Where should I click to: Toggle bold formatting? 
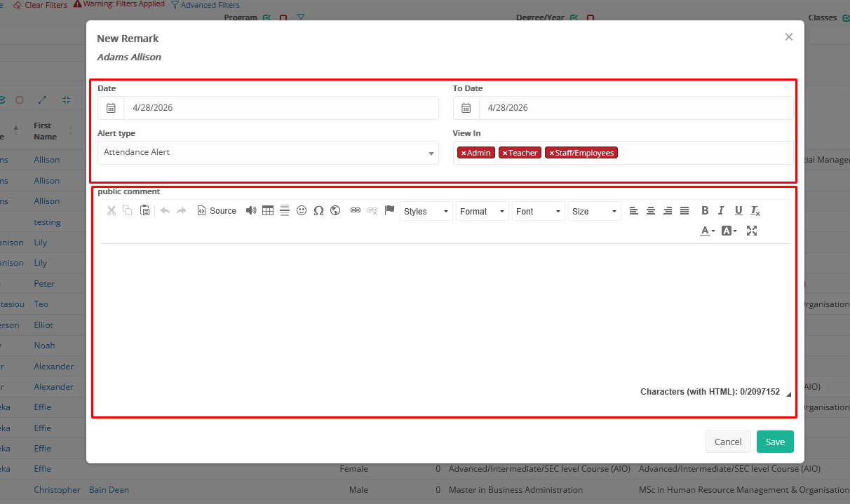705,210
